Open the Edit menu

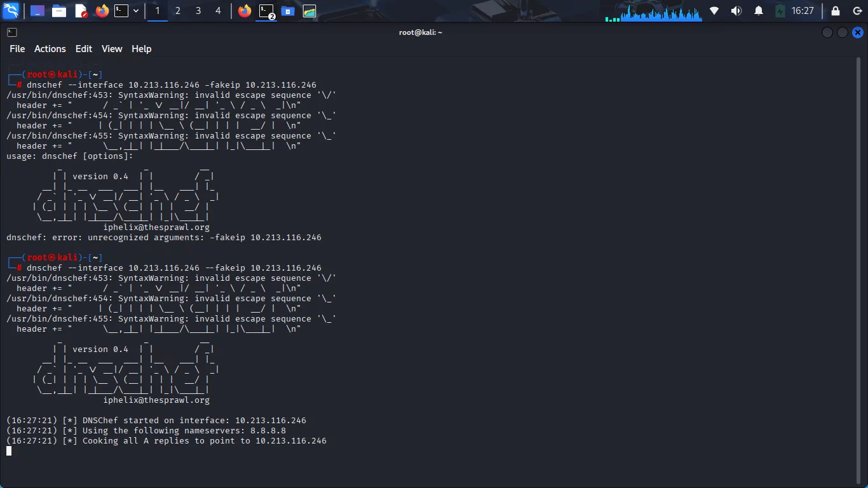[x=83, y=49]
